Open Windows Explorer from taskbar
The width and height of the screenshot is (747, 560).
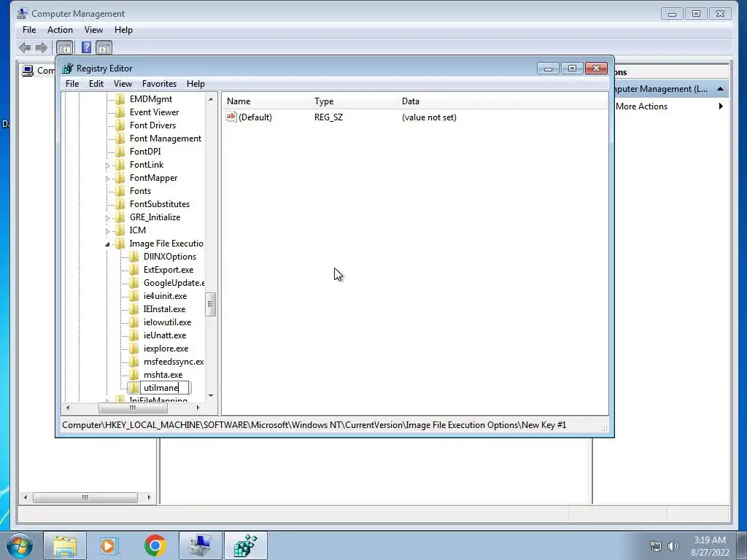65,545
